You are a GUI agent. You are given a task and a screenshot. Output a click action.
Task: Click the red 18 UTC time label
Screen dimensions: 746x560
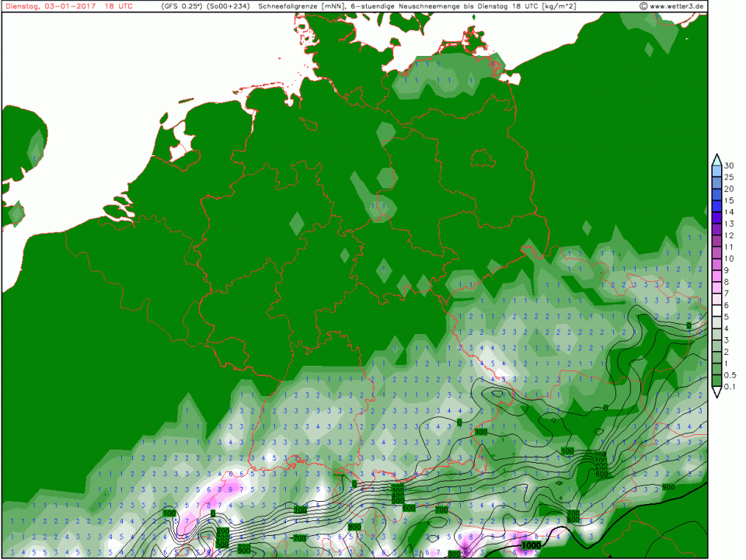pyautogui.click(x=118, y=6)
